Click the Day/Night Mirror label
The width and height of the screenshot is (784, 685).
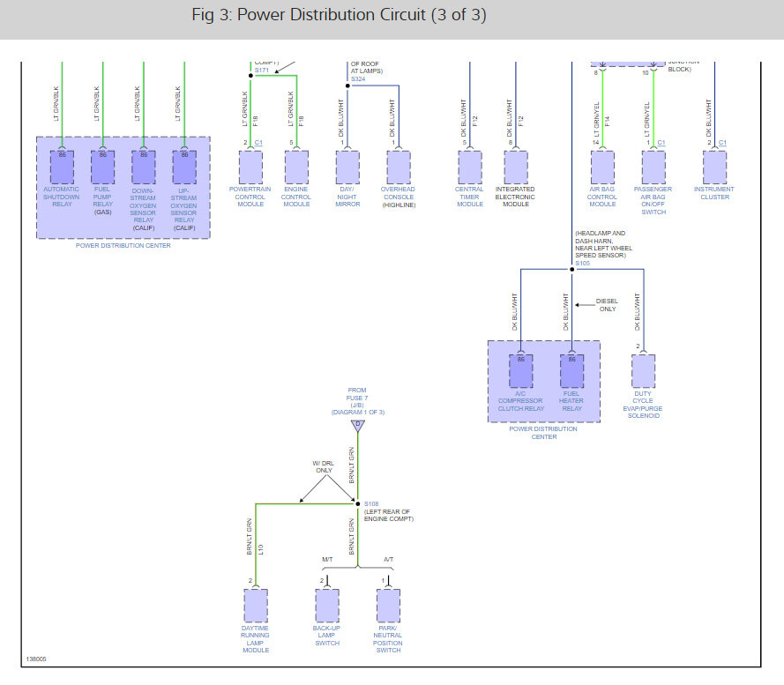coord(347,197)
